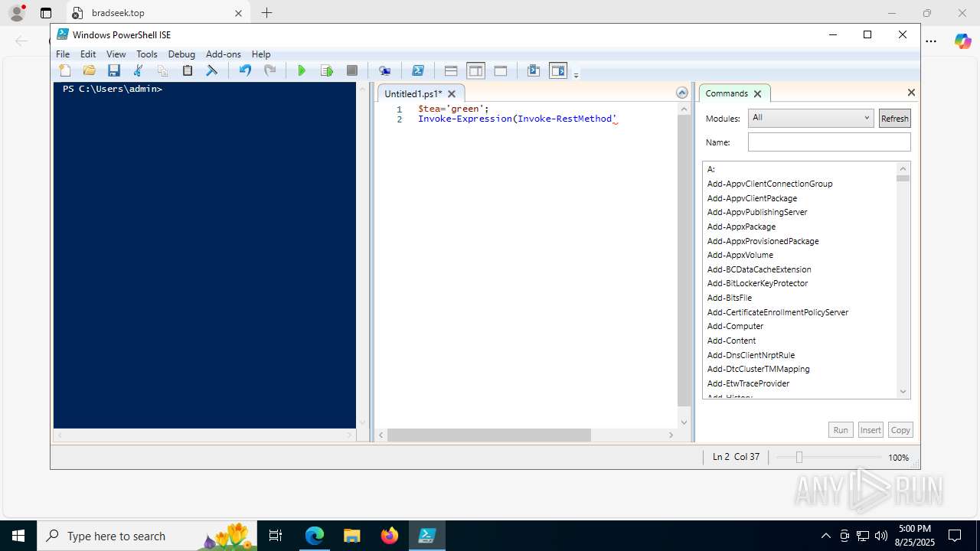Select Add-Computer in command list
The height and width of the screenshot is (551, 980).
[735, 326]
